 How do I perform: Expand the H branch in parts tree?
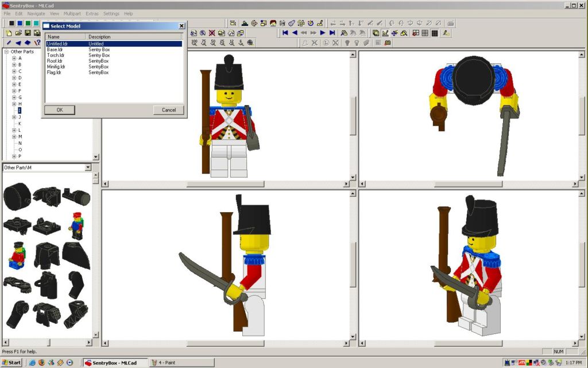14,104
